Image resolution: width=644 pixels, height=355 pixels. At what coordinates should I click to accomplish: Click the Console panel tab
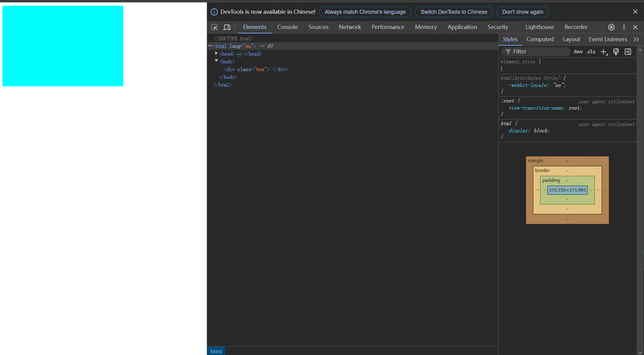(287, 27)
